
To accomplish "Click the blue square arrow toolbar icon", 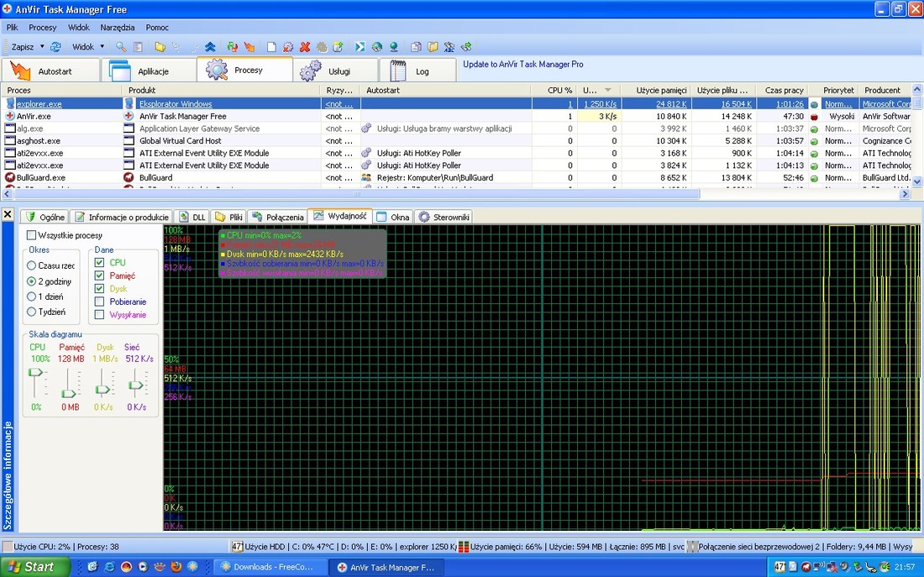I will coord(360,46).
